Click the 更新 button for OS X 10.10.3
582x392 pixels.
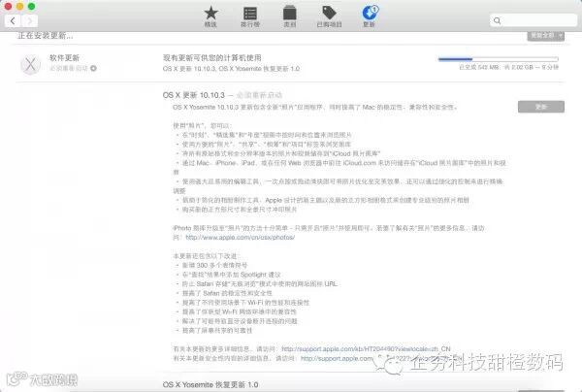(541, 107)
